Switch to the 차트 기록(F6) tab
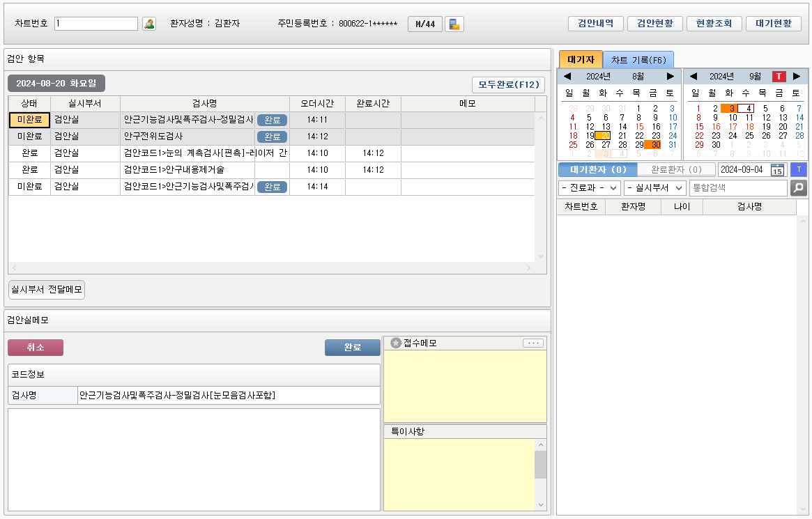The width and height of the screenshot is (812, 519). [638, 60]
